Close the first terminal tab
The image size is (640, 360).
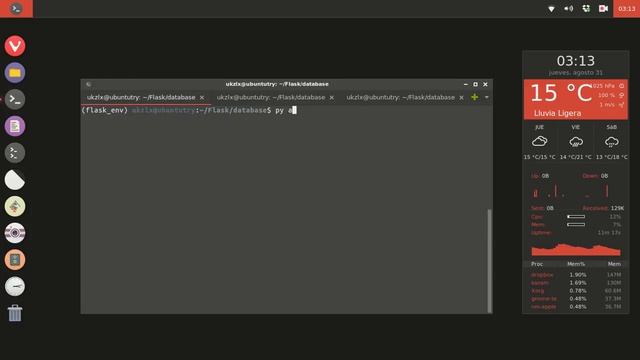(202, 98)
